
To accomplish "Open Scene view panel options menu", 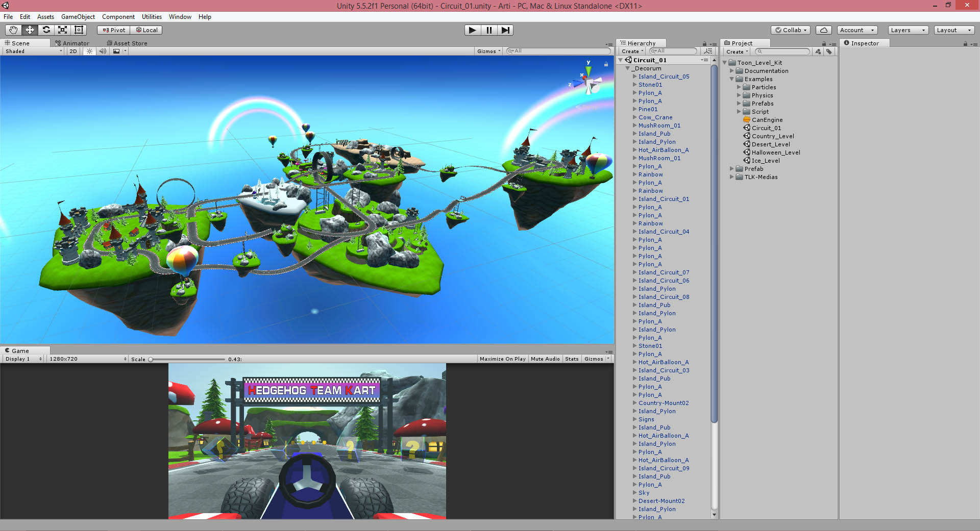I will click(x=609, y=44).
